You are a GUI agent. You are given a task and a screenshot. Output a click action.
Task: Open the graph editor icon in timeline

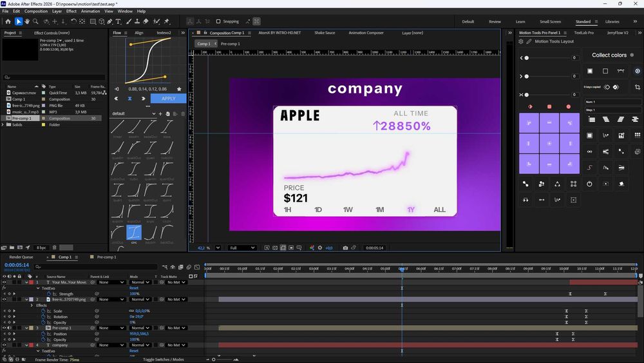197,267
